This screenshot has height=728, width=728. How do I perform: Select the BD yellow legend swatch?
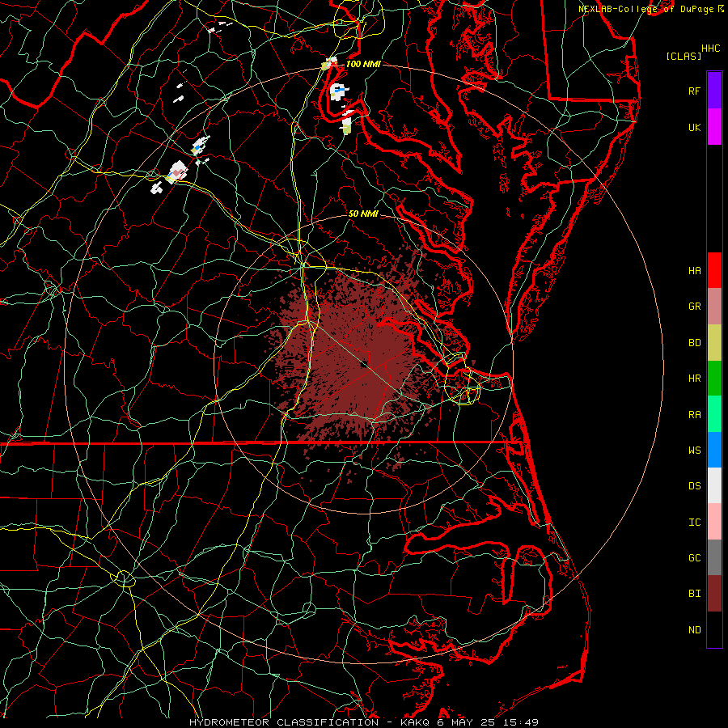(x=714, y=343)
